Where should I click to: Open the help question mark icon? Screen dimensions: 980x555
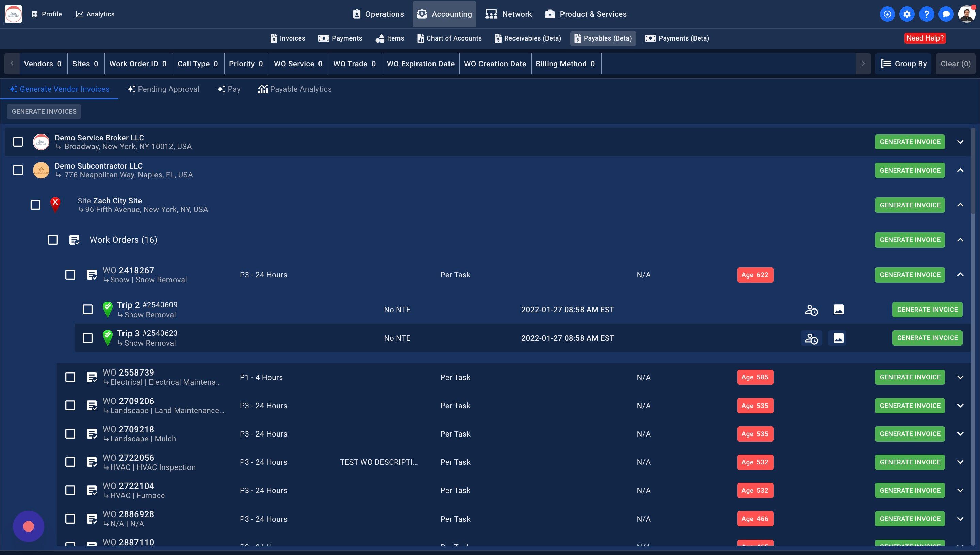coord(926,14)
